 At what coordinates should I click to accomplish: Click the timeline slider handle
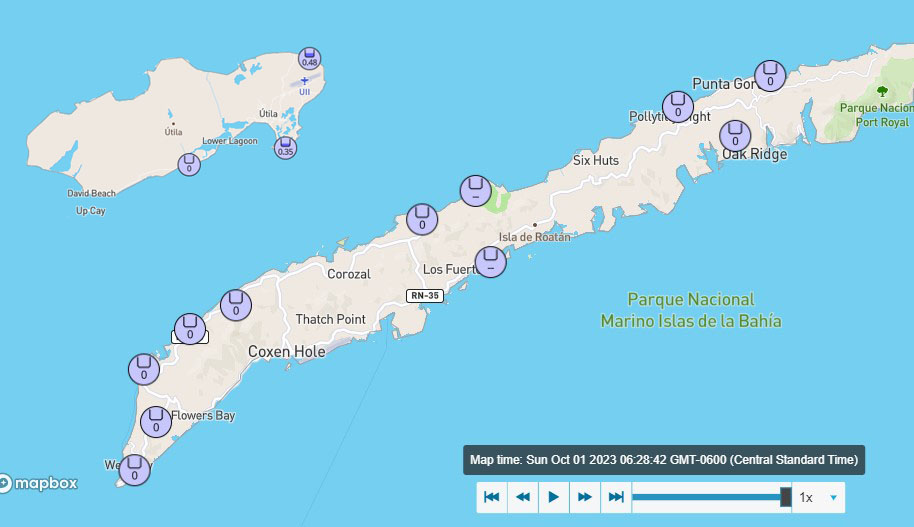click(x=785, y=496)
